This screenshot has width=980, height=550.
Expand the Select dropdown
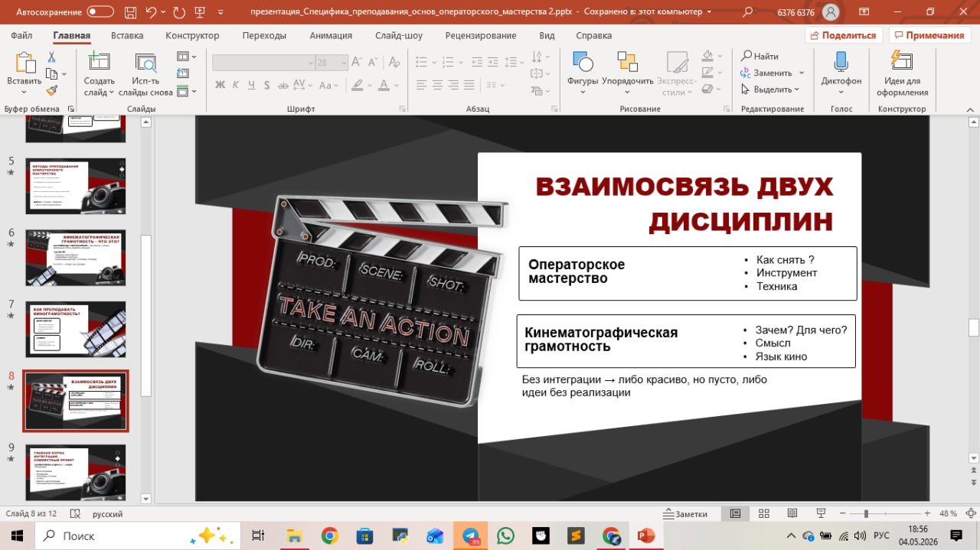(770, 89)
